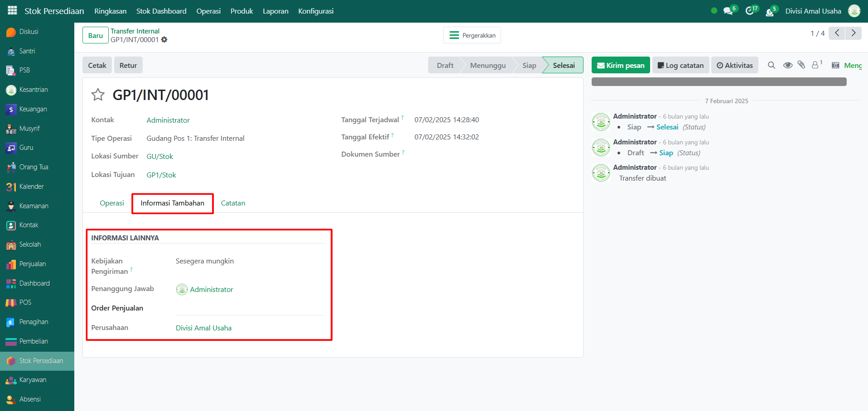Toggle the eye icon in the chatter

coord(788,65)
